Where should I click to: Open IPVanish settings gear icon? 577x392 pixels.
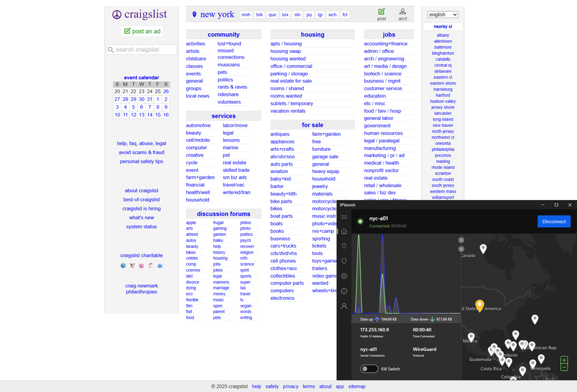(x=344, y=276)
